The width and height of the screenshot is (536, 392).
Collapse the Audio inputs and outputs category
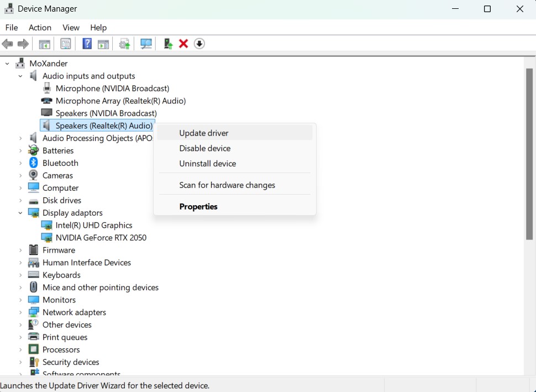[x=20, y=76]
